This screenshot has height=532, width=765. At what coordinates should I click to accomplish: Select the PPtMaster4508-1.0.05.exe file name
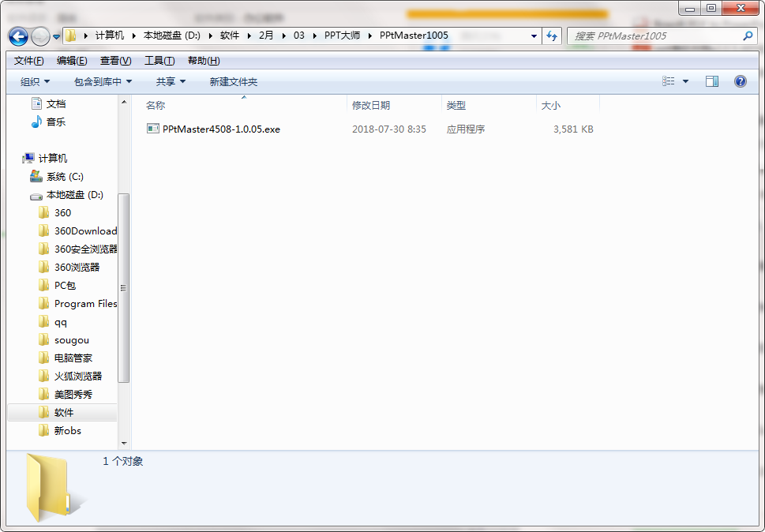(x=222, y=129)
